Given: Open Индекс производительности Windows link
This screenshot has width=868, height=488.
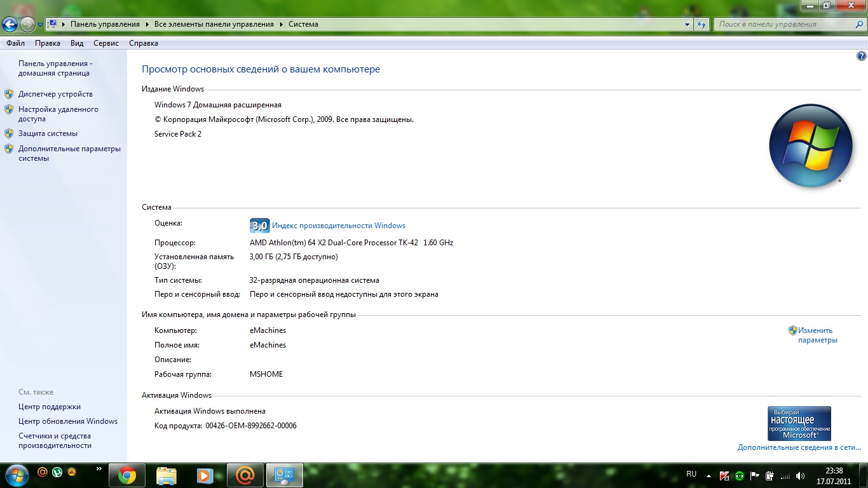Looking at the screenshot, I should coord(339,226).
